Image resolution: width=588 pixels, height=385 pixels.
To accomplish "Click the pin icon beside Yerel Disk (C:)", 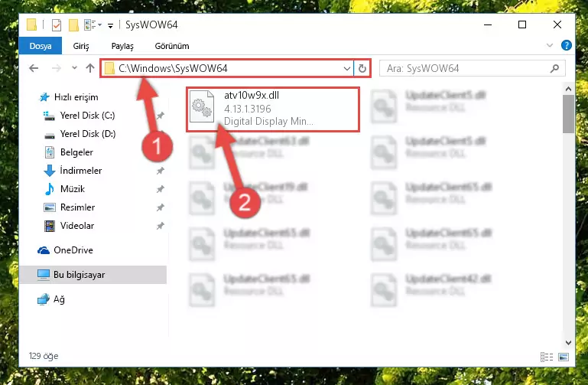I will click(160, 116).
